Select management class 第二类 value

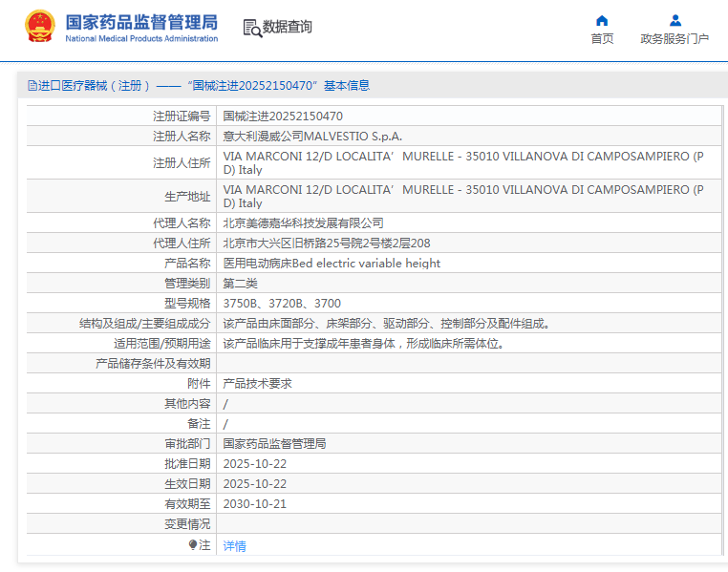(x=240, y=284)
